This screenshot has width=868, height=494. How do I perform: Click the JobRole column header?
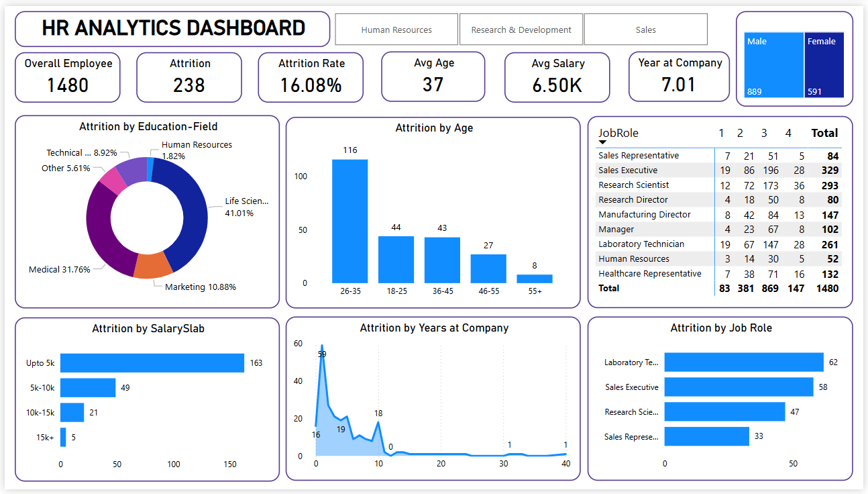[618, 133]
